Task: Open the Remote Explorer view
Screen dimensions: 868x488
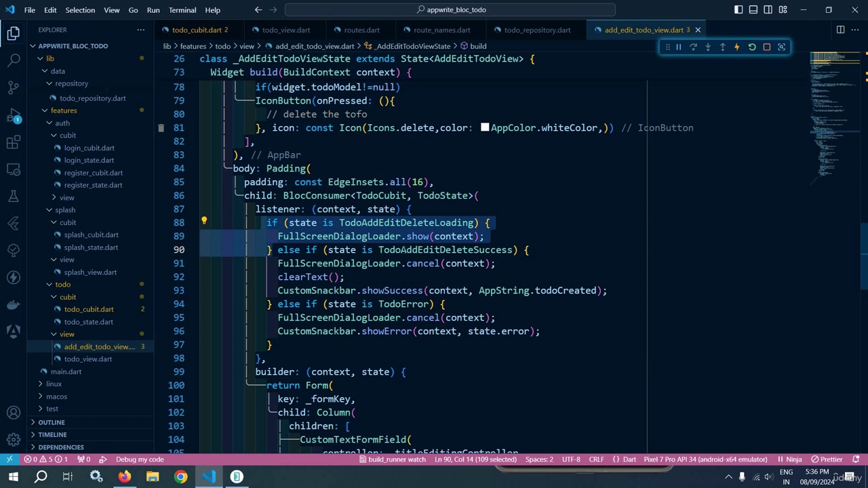Action: [x=14, y=169]
